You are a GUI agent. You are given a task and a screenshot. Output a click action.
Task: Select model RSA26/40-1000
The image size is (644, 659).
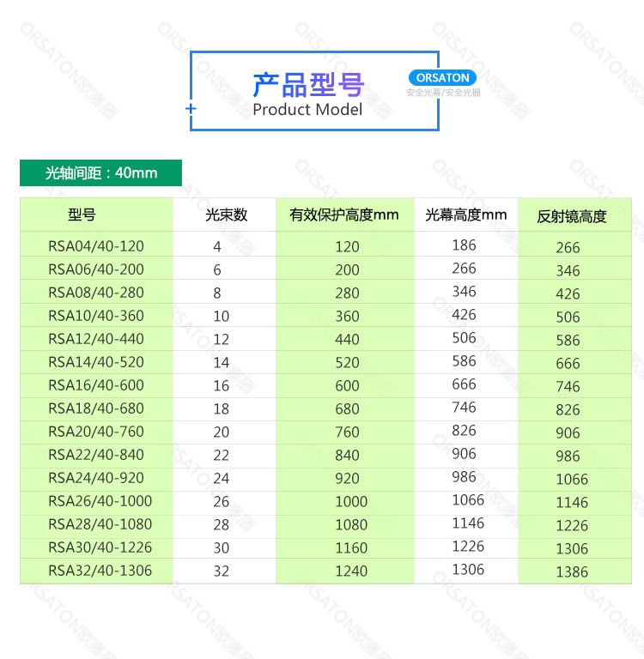(x=100, y=501)
